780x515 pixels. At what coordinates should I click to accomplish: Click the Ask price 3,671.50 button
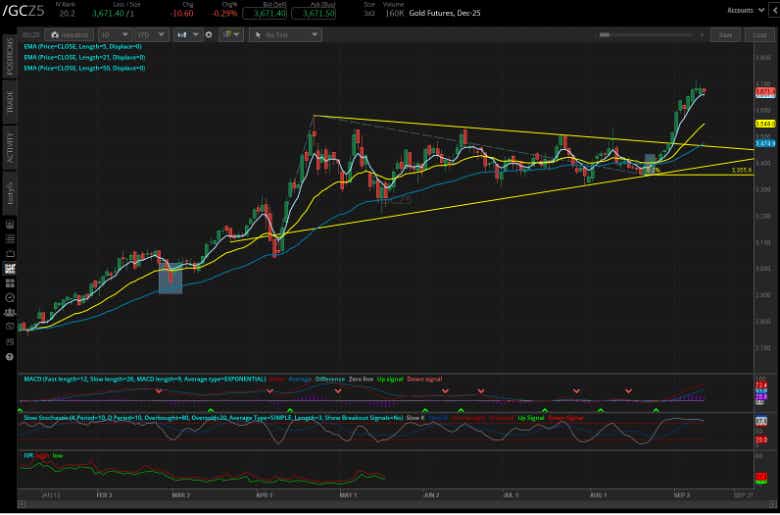[313, 13]
